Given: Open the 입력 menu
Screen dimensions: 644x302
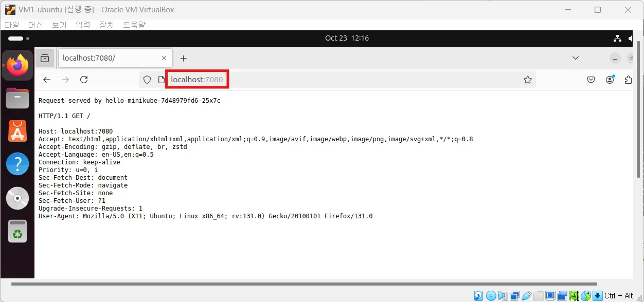Looking at the screenshot, I should [x=83, y=25].
